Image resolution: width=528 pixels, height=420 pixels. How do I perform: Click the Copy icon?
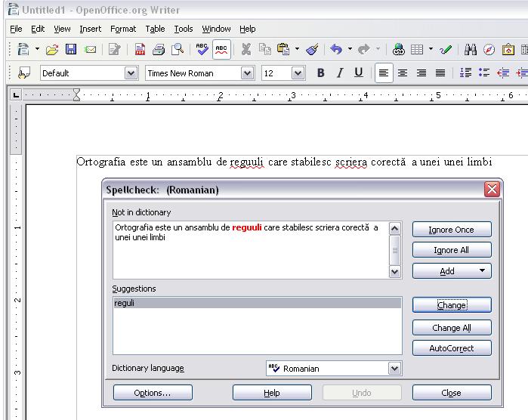point(265,50)
